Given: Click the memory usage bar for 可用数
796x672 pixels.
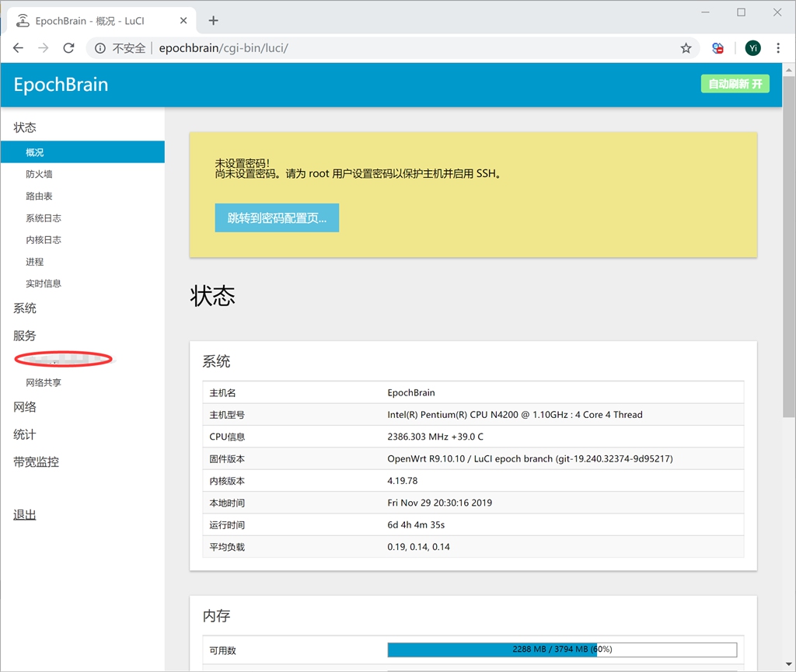Looking at the screenshot, I should click(x=562, y=649).
